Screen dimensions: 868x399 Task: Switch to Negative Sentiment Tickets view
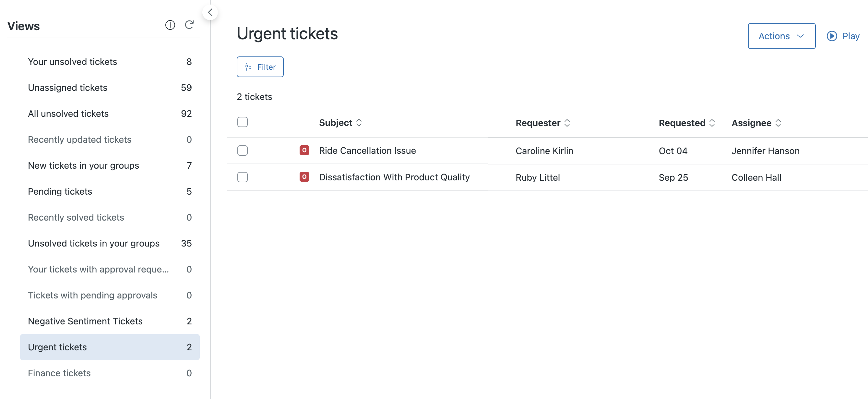pos(85,321)
